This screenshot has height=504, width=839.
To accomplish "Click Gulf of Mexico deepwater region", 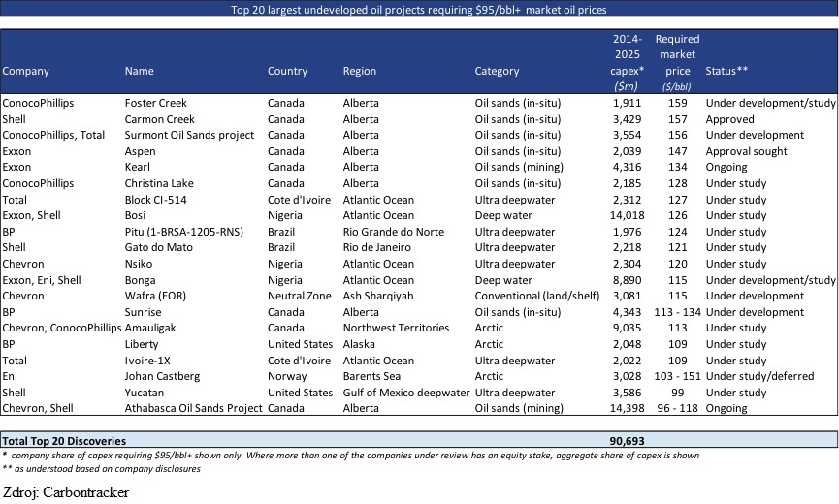I will point(406,393).
